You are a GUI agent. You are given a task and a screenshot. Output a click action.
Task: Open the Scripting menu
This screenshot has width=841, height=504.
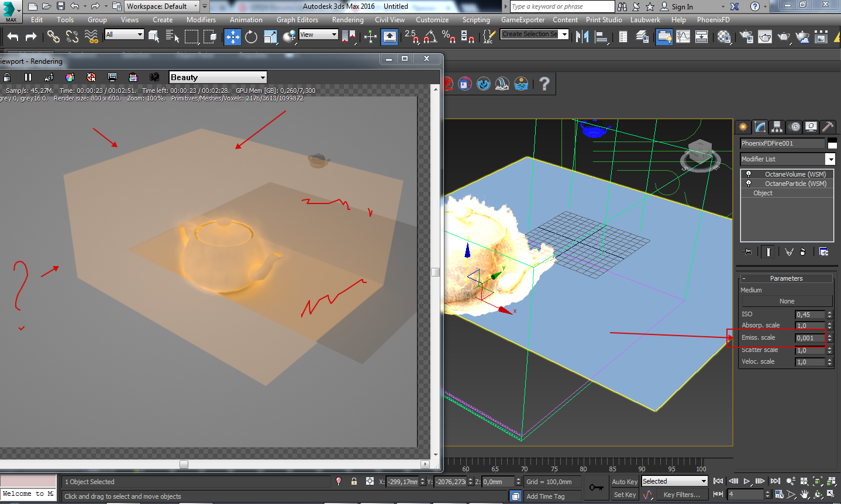[476, 20]
